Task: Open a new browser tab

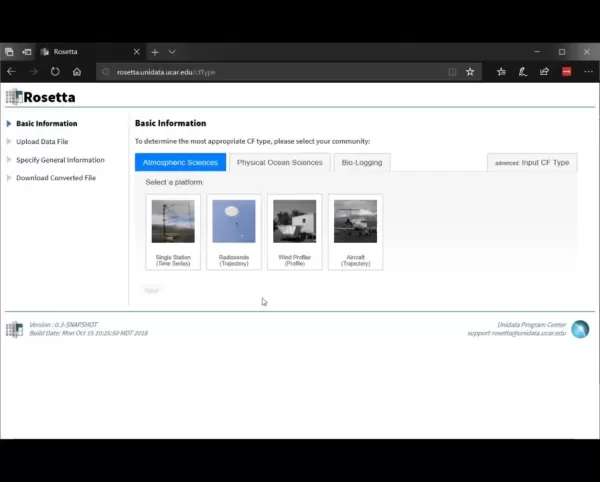Action: (x=155, y=52)
